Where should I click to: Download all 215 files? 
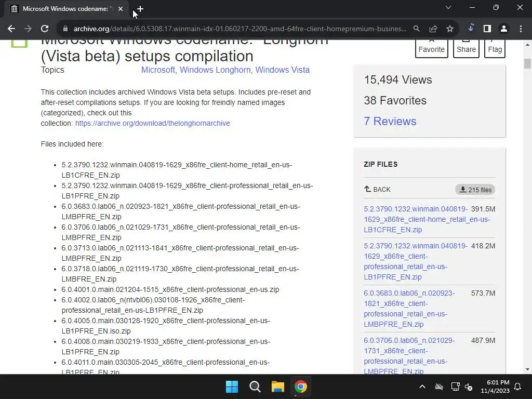pyautogui.click(x=475, y=190)
